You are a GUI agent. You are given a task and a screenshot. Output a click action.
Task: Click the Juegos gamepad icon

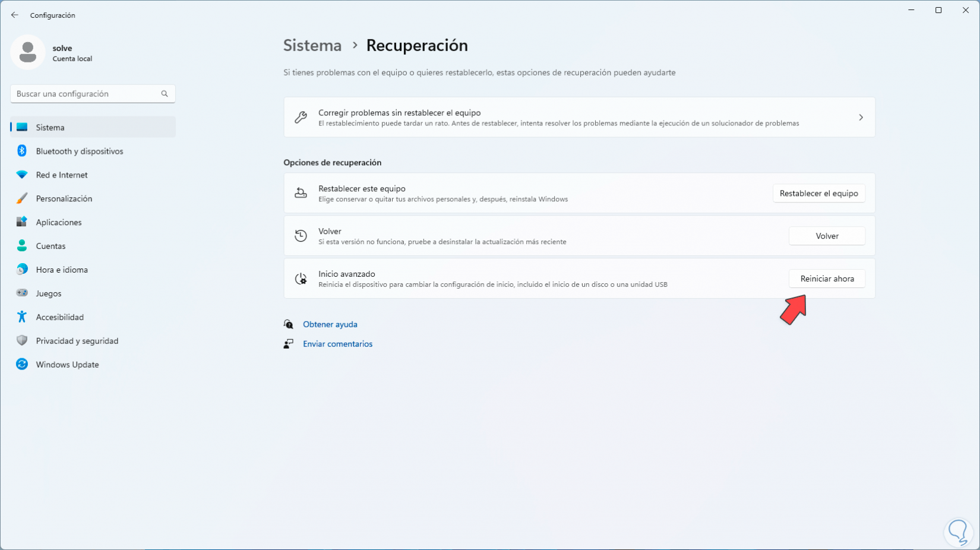pos(22,293)
